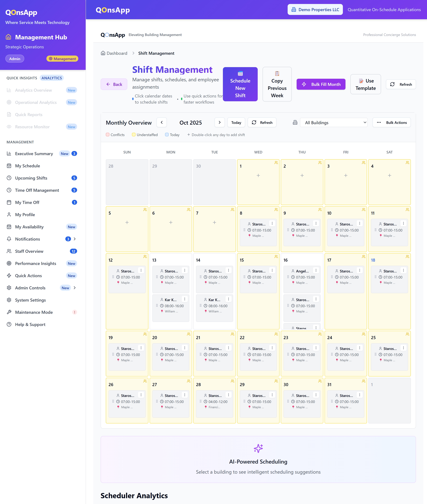Toggle the Conflicts legend indicator
This screenshot has width=427, height=504.
click(x=107, y=135)
